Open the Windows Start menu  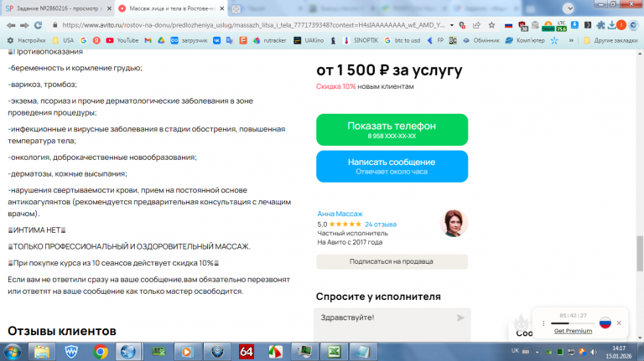pos(13,352)
